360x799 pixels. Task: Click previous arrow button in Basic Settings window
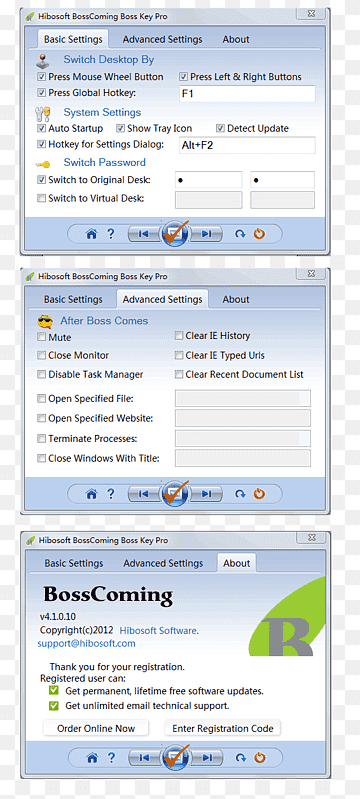pos(143,234)
